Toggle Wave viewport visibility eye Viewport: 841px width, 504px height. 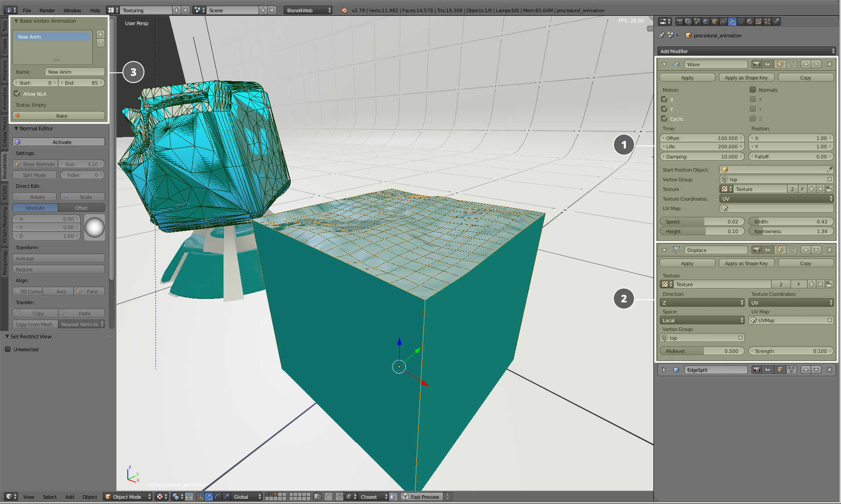point(768,64)
